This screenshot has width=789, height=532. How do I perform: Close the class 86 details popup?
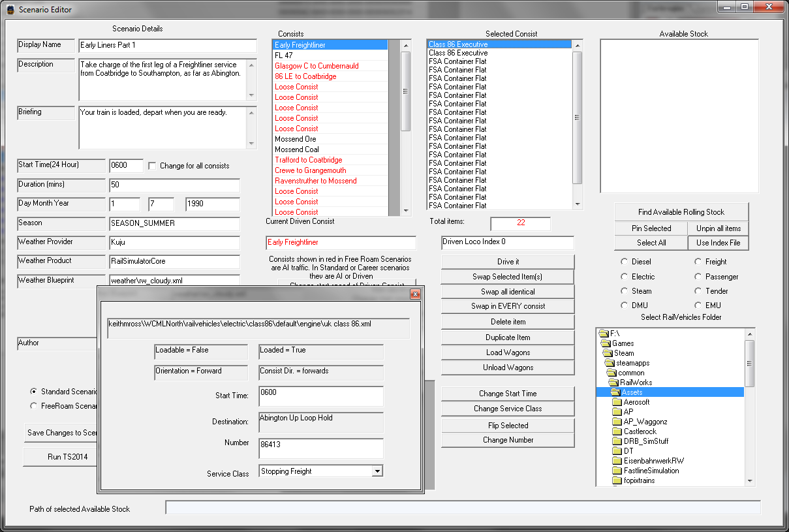click(x=414, y=294)
